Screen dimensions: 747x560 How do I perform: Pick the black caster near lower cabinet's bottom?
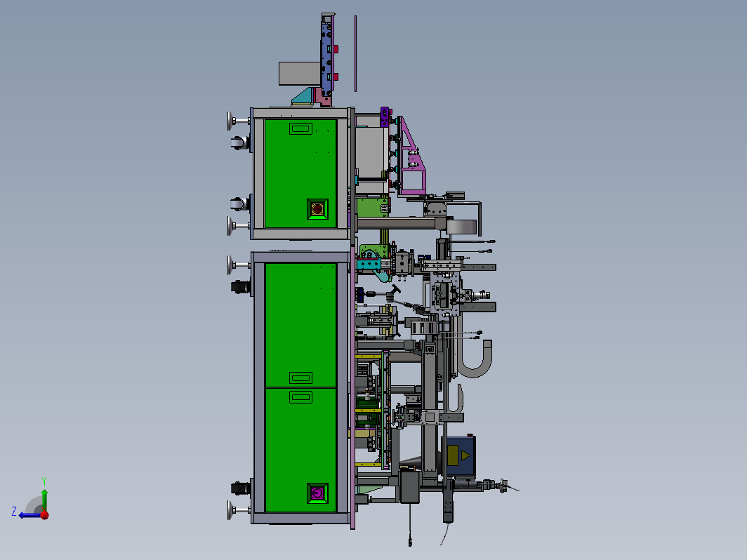[x=241, y=488]
